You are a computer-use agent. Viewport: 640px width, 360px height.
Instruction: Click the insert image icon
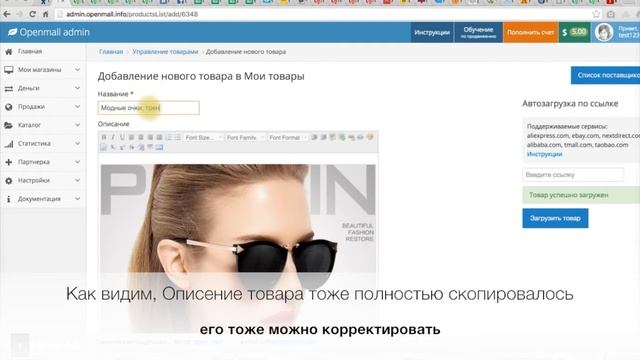[x=333, y=138]
